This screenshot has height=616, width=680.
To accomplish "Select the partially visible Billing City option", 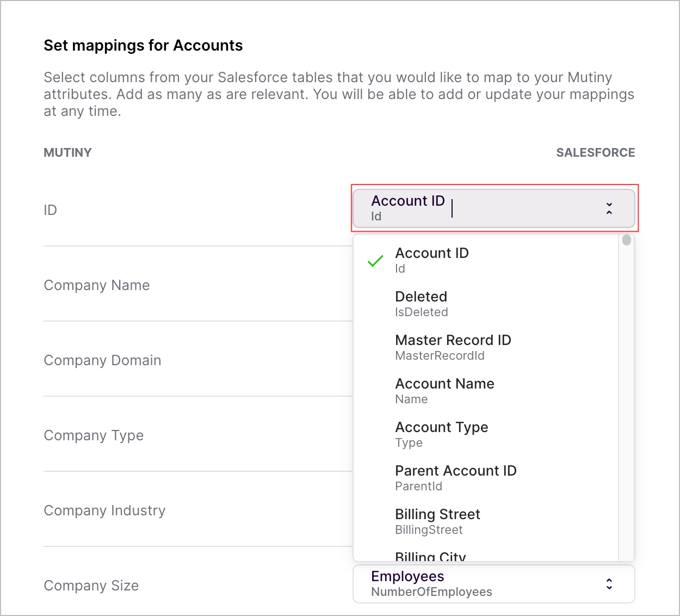I will [x=430, y=557].
